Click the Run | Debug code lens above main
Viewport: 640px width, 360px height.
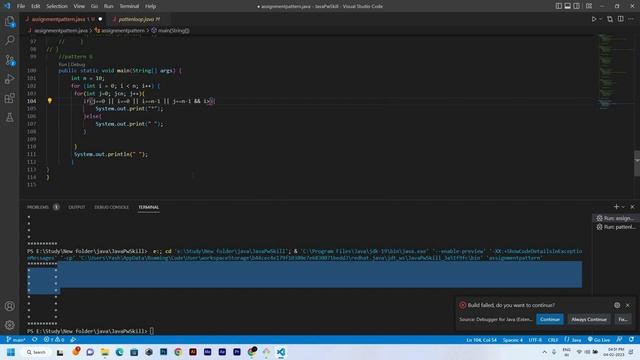71,64
